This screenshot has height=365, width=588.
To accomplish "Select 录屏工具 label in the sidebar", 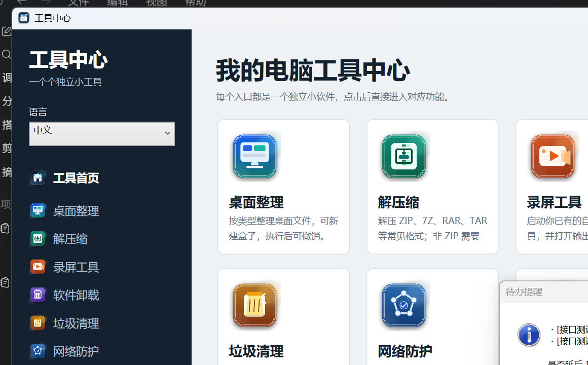I will (x=76, y=267).
